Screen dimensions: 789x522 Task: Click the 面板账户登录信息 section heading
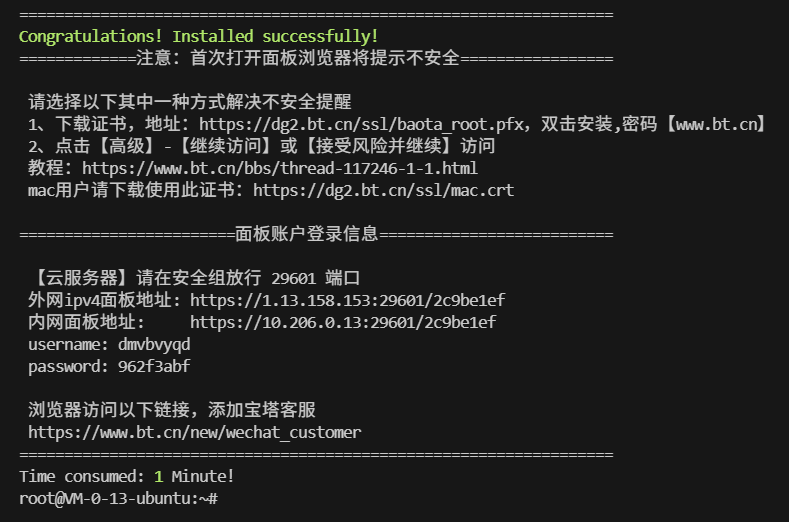point(307,234)
